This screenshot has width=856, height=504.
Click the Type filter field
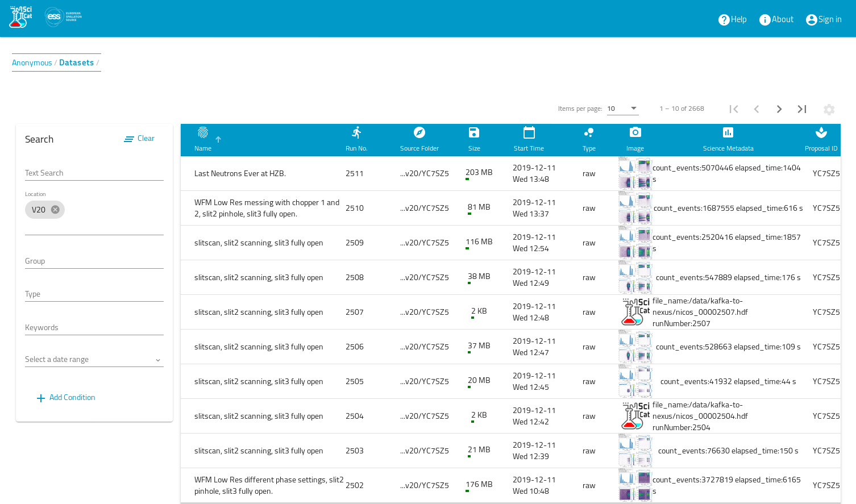(x=94, y=294)
